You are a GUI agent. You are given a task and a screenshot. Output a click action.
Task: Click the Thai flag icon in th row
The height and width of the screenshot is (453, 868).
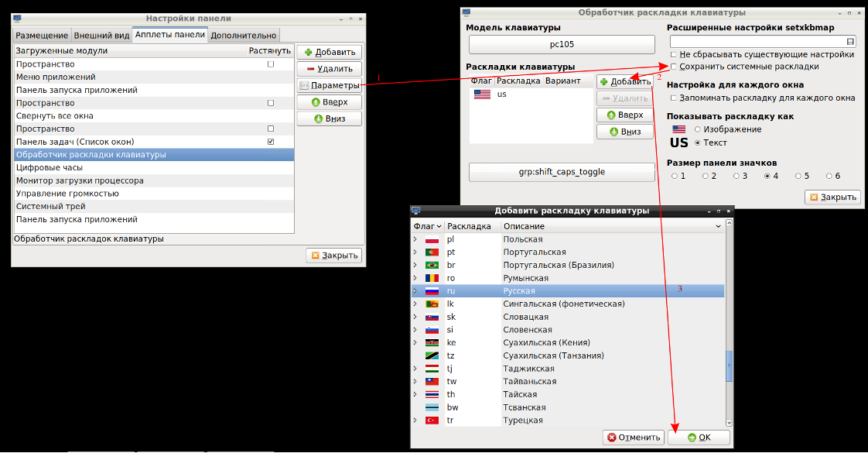click(432, 395)
